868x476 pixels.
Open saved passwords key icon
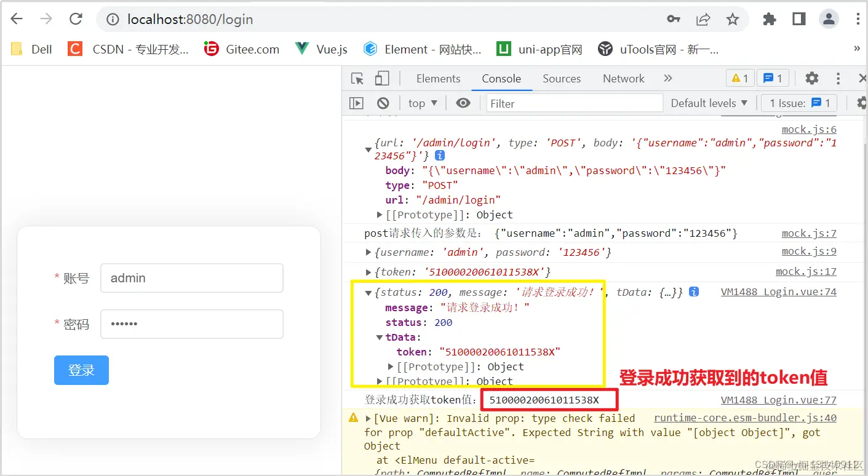[674, 19]
